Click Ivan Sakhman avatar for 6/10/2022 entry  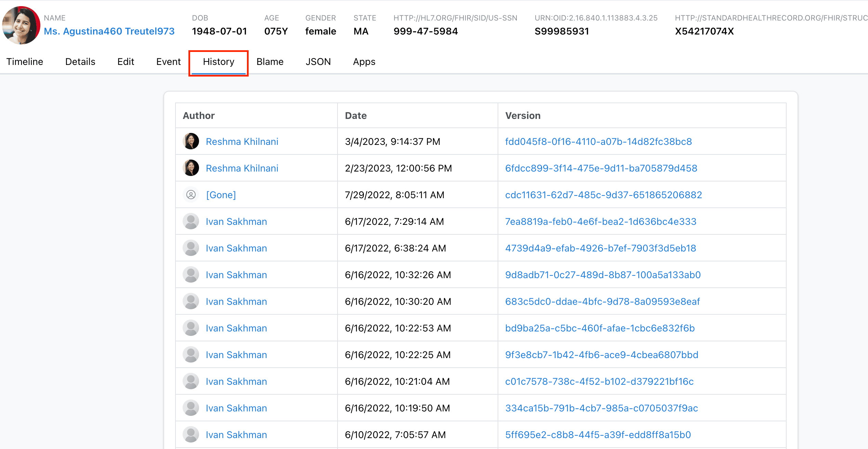[191, 435]
